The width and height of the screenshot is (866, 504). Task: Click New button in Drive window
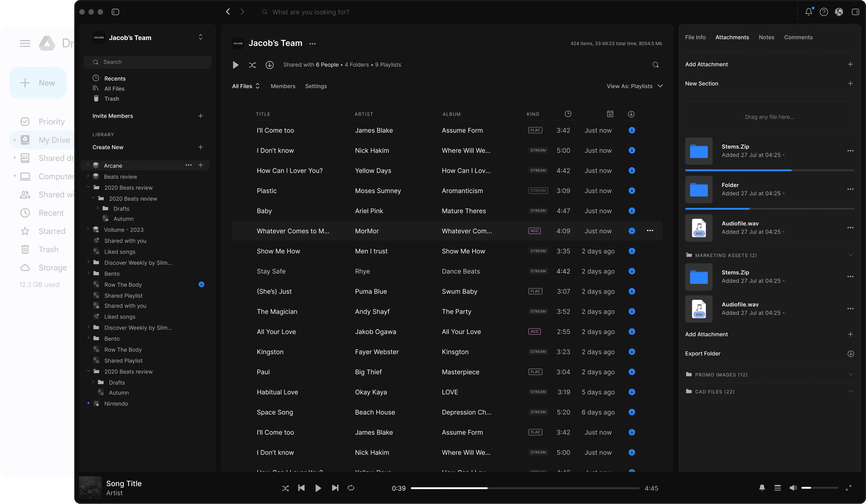click(x=38, y=83)
